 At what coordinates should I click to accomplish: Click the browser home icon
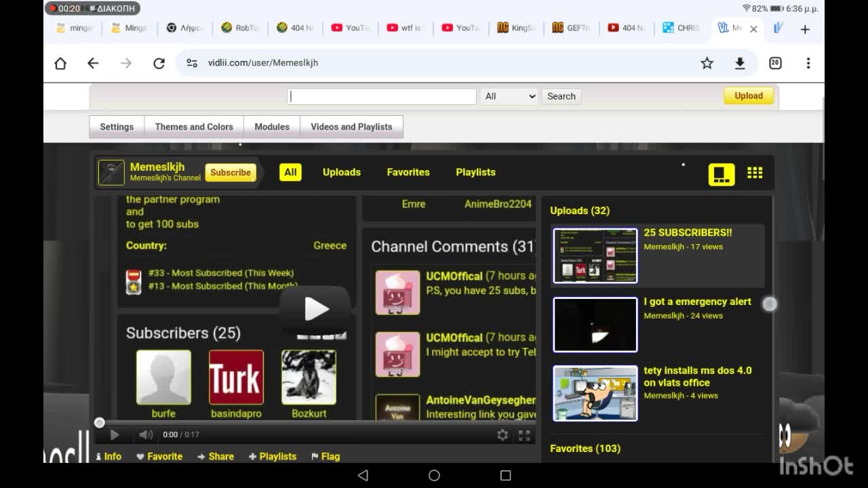click(60, 63)
